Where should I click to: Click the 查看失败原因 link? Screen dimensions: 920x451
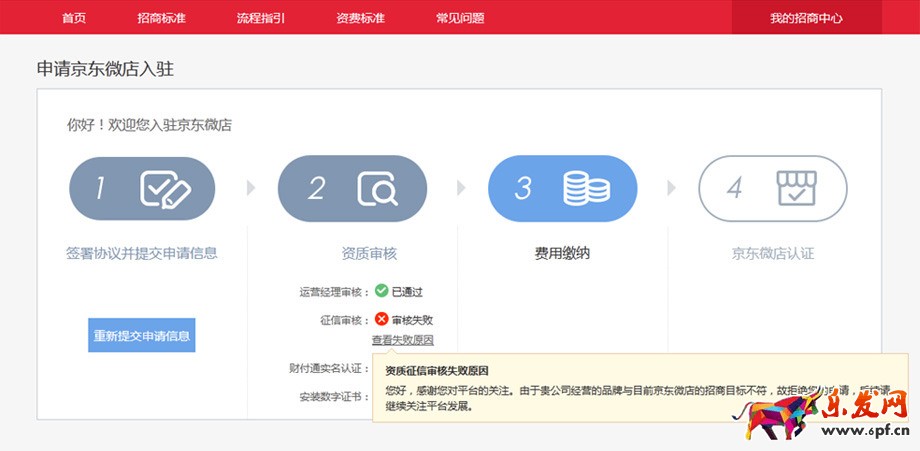coord(402,340)
